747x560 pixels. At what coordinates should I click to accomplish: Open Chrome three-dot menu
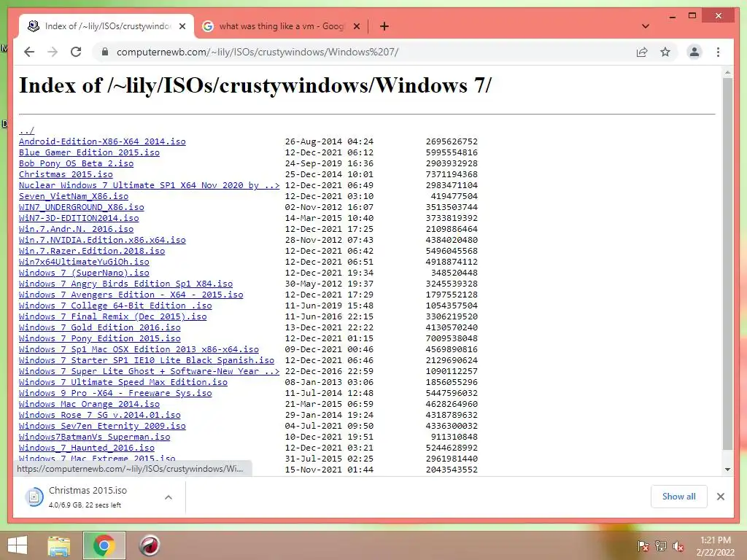718,52
